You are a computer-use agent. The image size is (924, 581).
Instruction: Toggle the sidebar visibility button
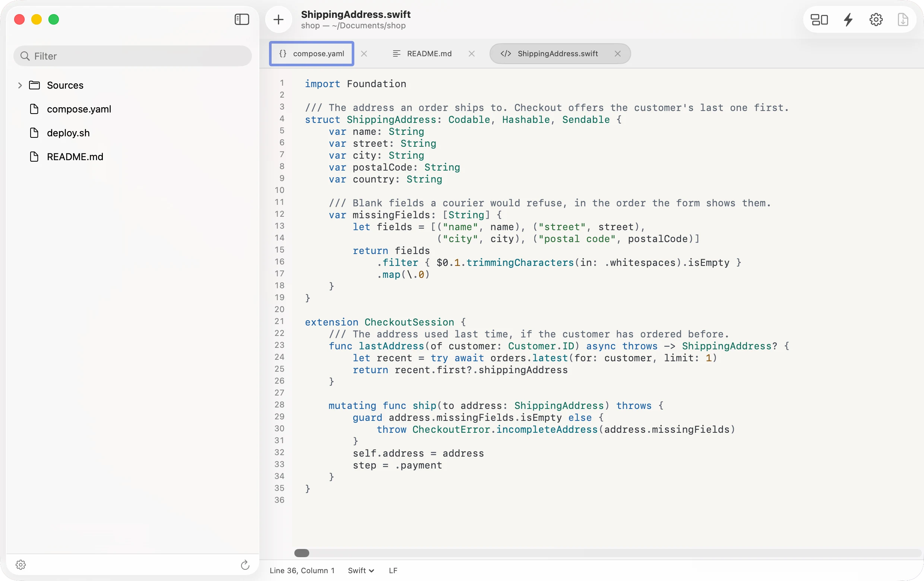pos(242,19)
